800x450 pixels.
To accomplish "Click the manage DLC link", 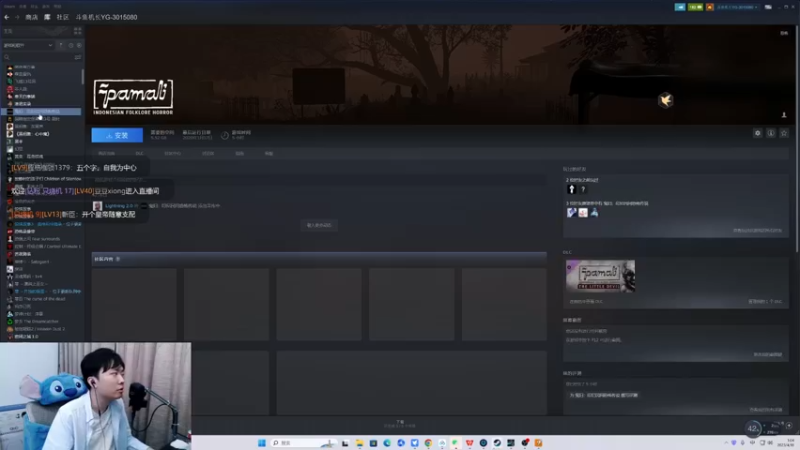I will 765,302.
